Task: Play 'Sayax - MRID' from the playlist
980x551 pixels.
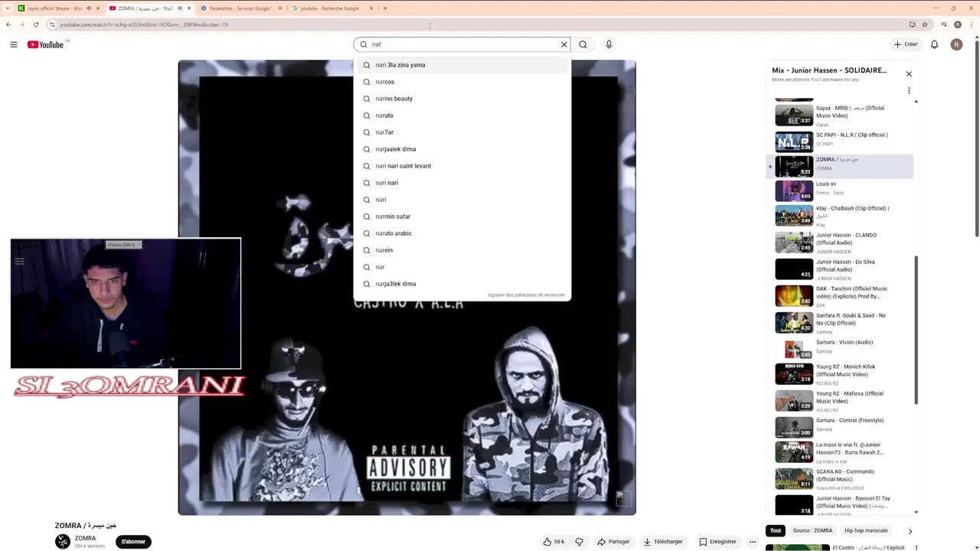Action: pyautogui.click(x=840, y=116)
